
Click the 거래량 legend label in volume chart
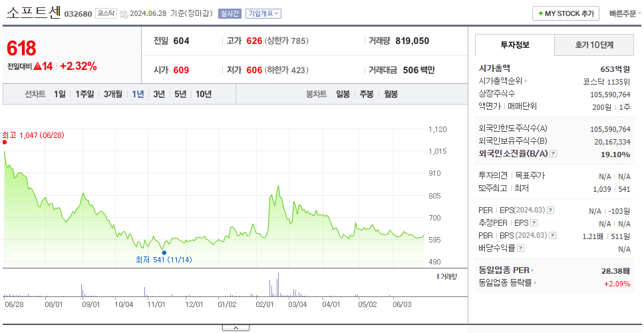pos(447,276)
